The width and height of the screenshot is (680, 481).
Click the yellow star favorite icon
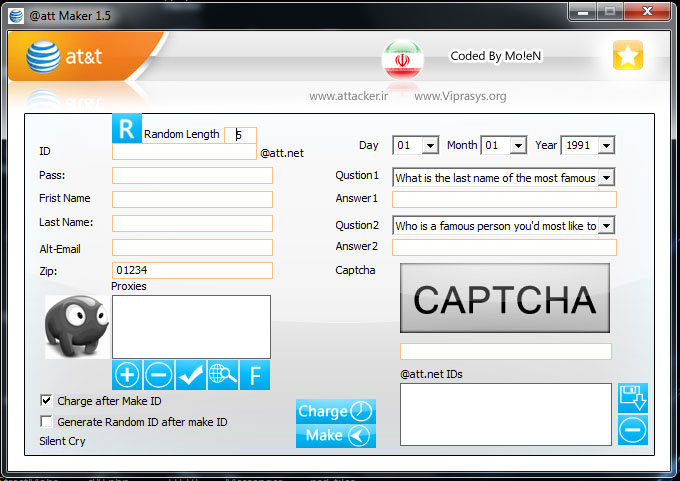coord(628,57)
